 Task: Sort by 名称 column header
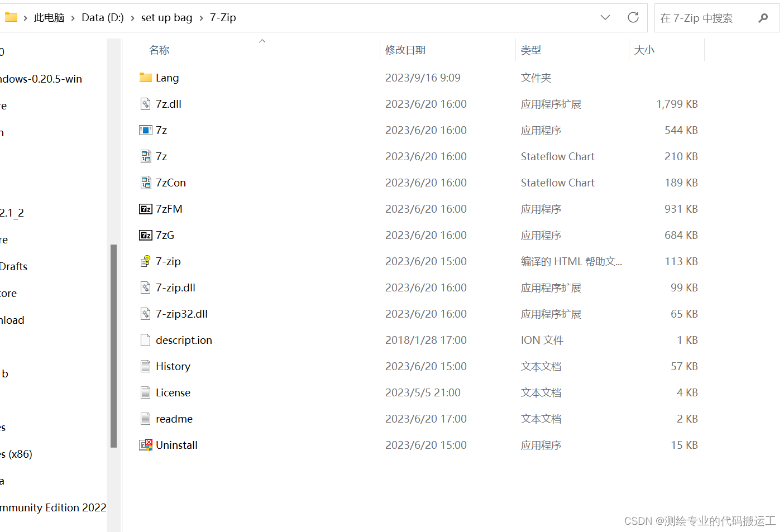pos(159,50)
